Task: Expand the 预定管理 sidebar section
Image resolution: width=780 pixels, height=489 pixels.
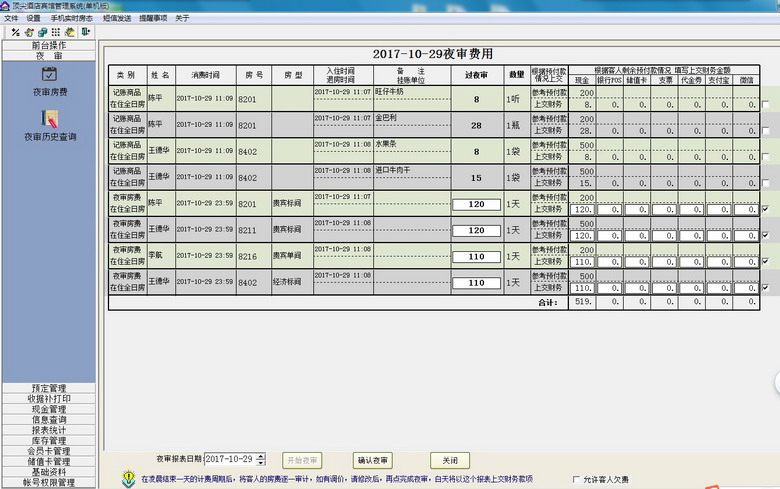Action: (x=48, y=388)
